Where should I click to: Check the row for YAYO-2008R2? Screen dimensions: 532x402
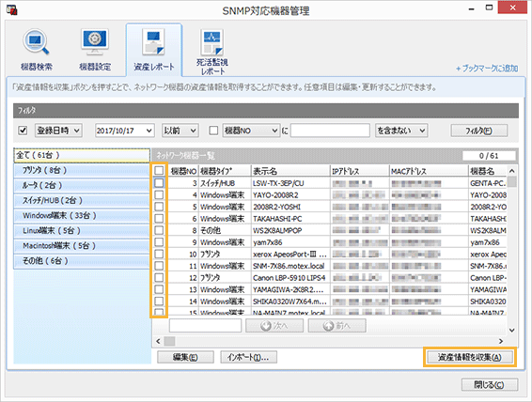point(159,195)
